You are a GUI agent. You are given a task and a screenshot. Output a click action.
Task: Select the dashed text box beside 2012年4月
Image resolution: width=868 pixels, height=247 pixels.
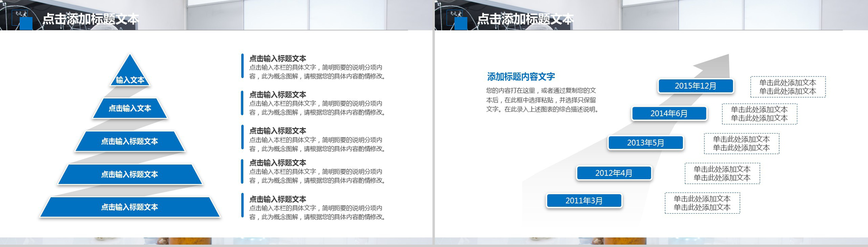722,173
